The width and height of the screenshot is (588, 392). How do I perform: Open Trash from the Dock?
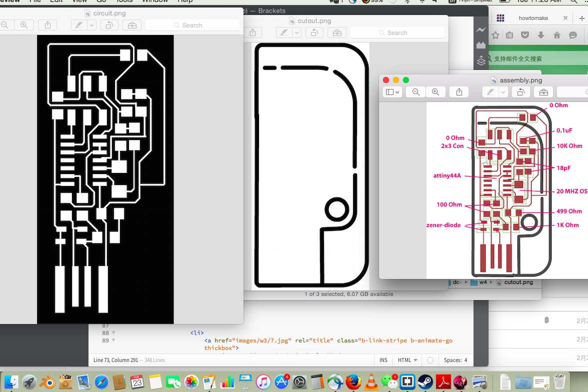pos(559,382)
